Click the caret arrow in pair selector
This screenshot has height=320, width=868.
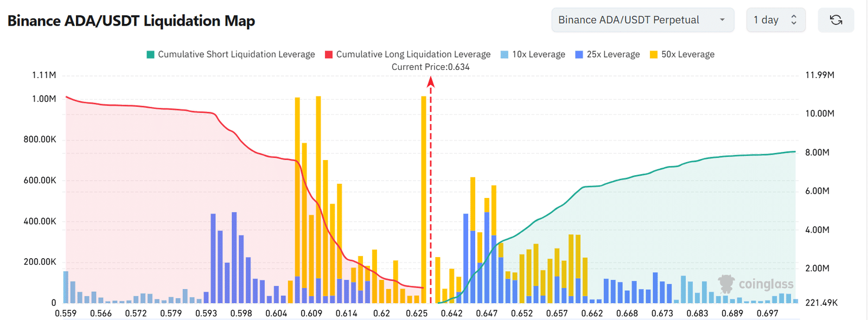click(722, 20)
